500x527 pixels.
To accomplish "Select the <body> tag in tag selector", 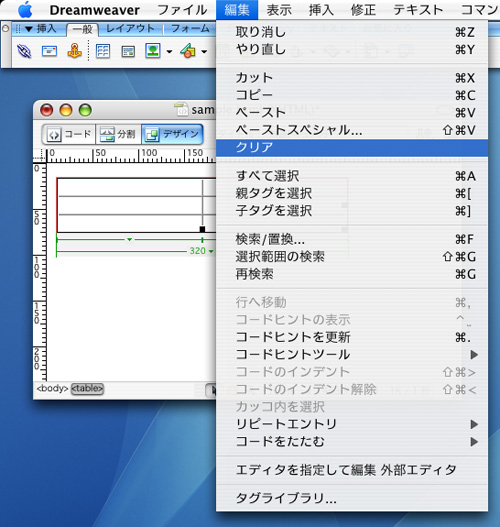I will click(x=52, y=389).
